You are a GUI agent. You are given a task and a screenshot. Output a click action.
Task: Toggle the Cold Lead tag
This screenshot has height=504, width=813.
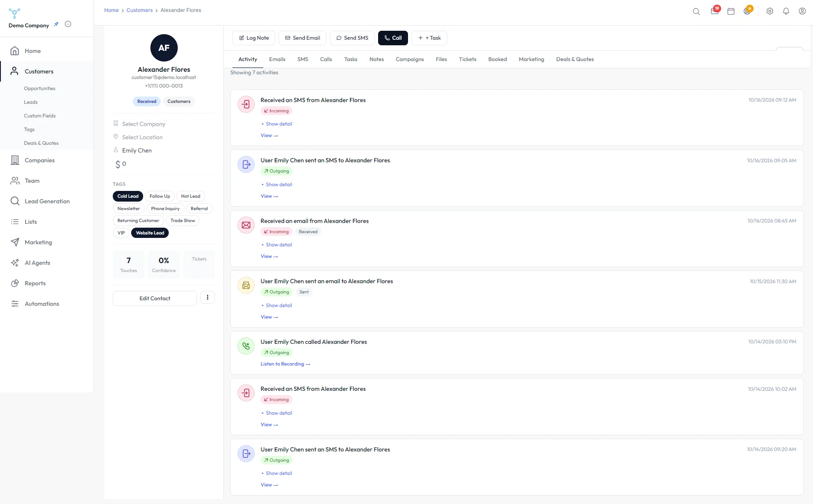(128, 196)
